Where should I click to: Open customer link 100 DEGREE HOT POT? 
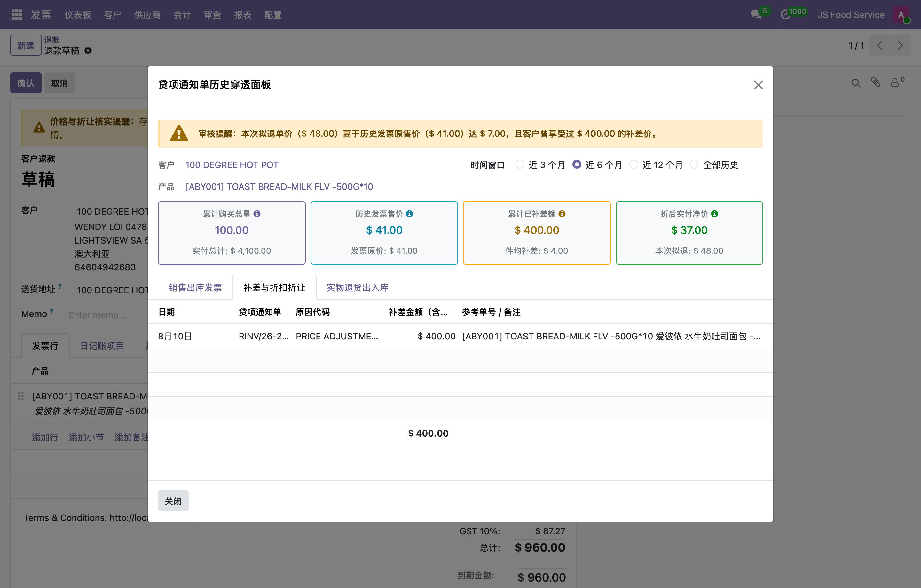pyautogui.click(x=232, y=165)
